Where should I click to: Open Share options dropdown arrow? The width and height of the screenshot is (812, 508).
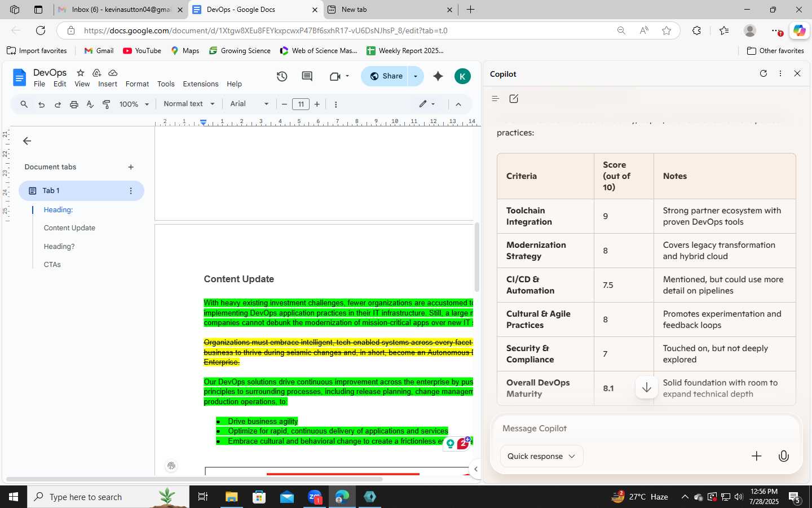[x=416, y=76]
